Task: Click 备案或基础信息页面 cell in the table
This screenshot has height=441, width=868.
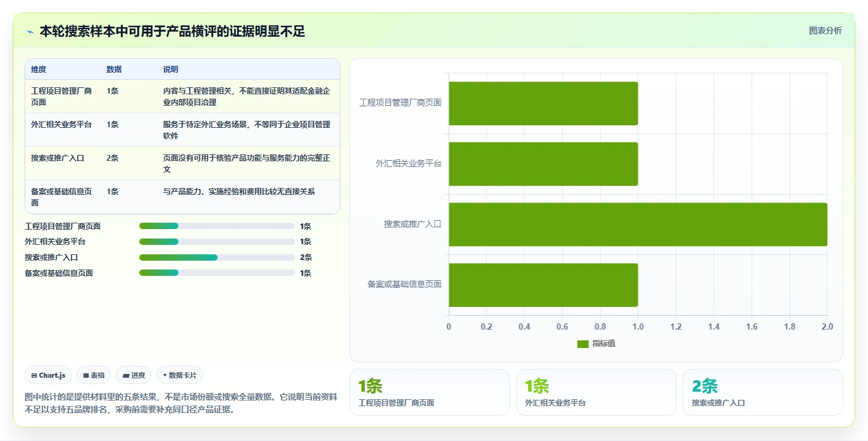Action: click(x=61, y=197)
